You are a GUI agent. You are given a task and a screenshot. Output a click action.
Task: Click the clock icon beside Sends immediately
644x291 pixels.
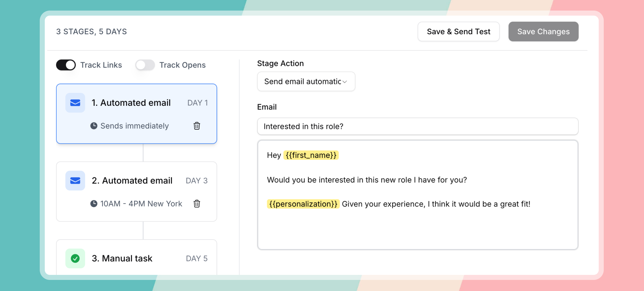(94, 126)
